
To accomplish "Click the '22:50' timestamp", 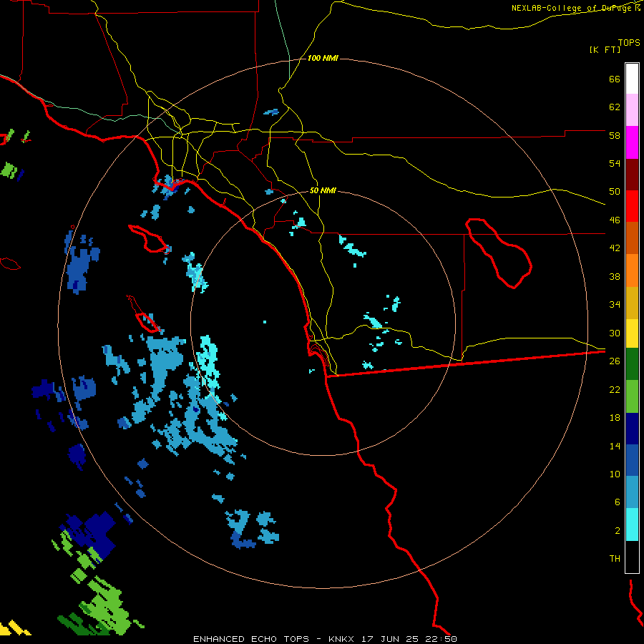I will pos(442,639).
